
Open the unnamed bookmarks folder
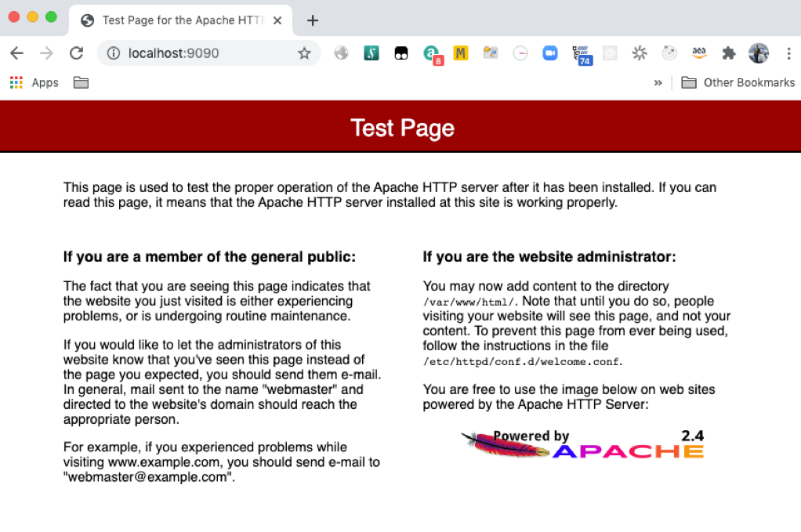coord(81,83)
